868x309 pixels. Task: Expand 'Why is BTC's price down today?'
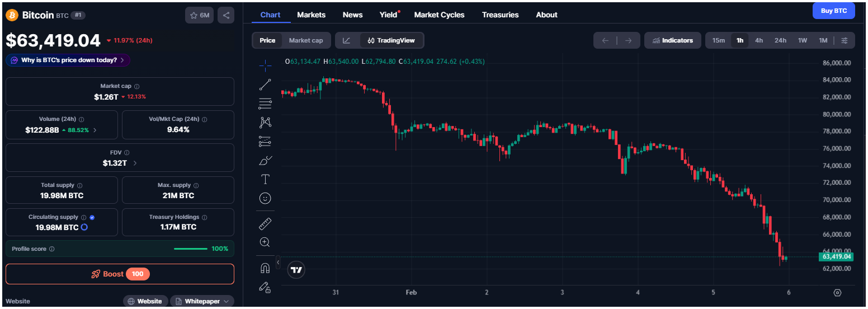68,60
